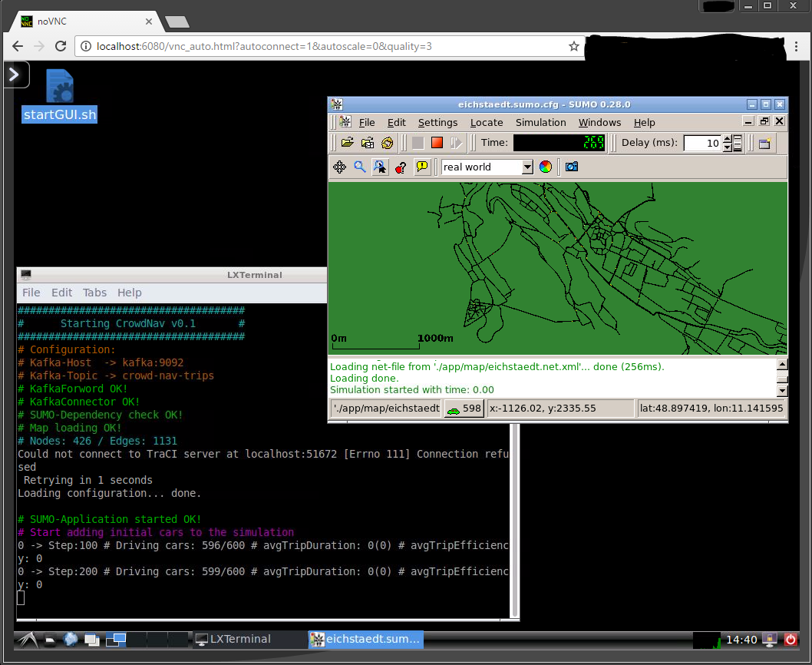Click the LXTerminal title bar icon
This screenshot has width=812, height=665.
coord(26,275)
